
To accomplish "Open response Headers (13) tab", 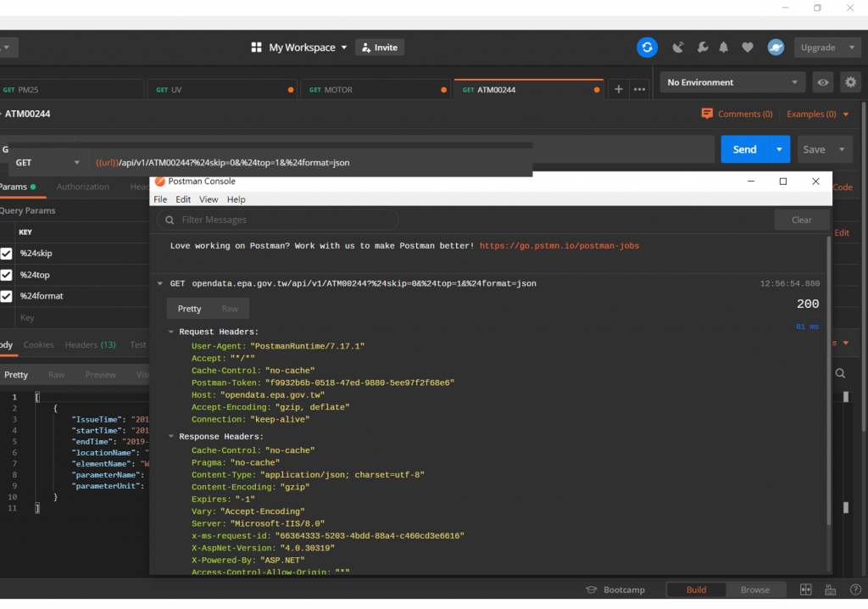I will [x=90, y=344].
